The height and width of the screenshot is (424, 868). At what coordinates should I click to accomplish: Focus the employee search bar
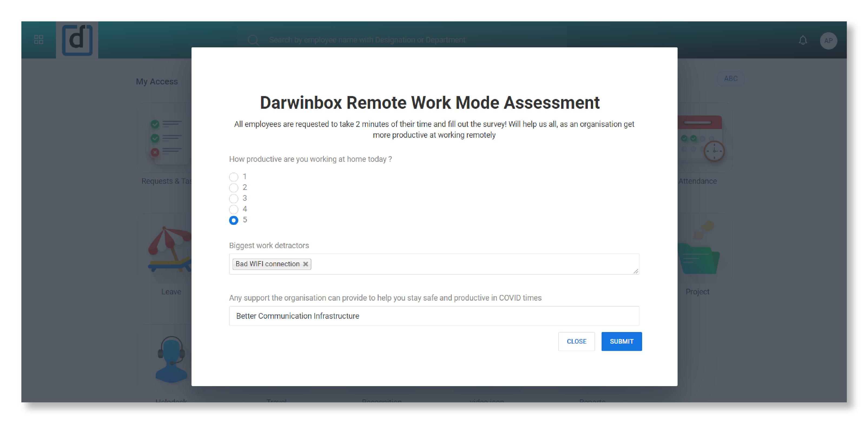tap(402, 40)
